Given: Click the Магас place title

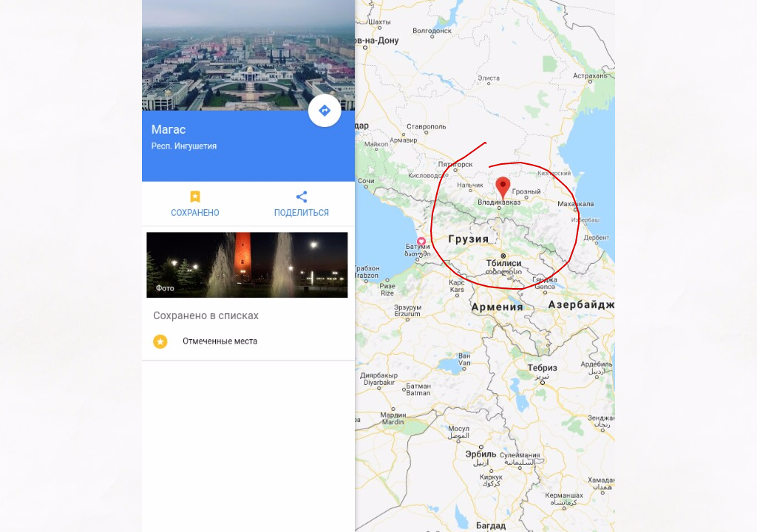Looking at the screenshot, I should pos(169,129).
